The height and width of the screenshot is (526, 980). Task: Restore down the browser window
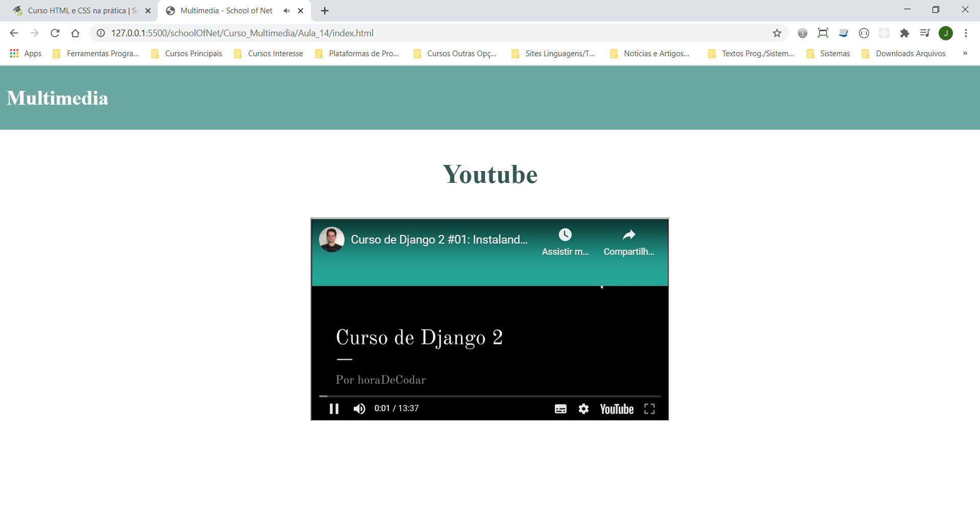pos(936,10)
